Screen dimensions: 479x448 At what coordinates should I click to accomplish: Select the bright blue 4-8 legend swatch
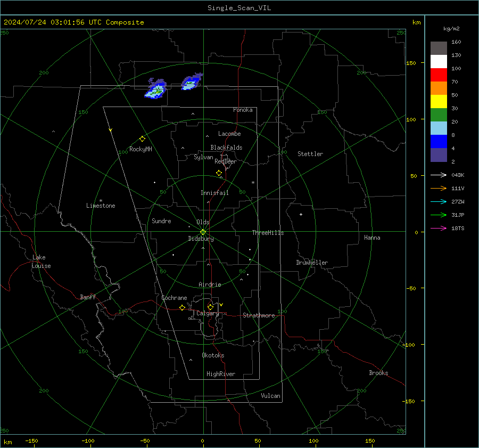tap(439, 142)
